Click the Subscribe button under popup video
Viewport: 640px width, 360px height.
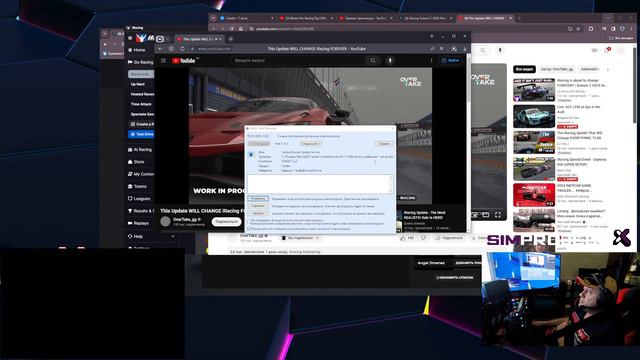click(227, 222)
